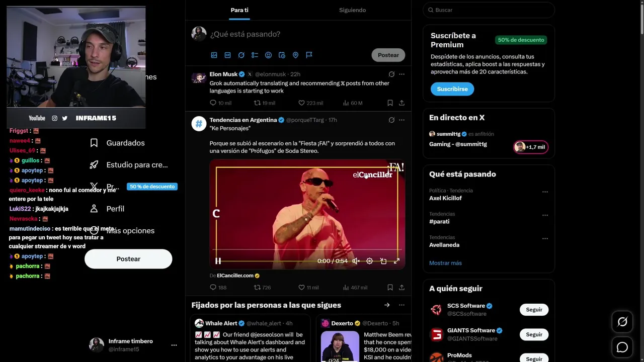This screenshot has width=644, height=362.
Task: Open options for #parati trend
Action: (x=545, y=215)
